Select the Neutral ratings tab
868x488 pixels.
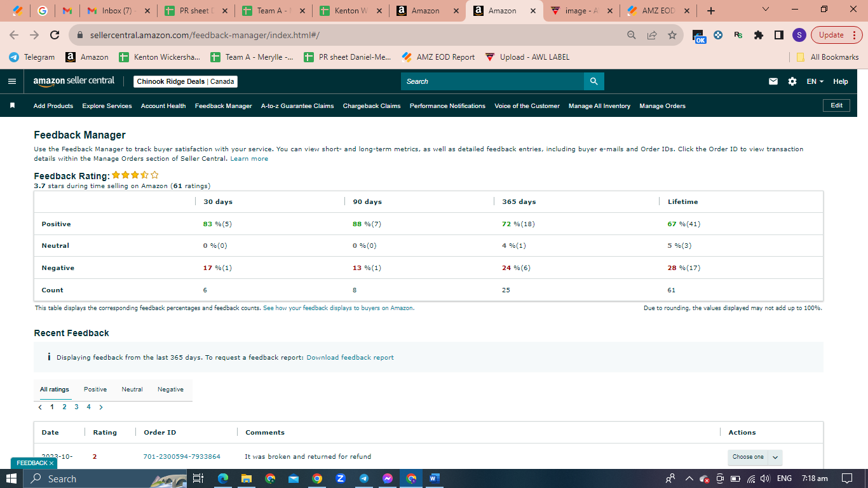tap(132, 390)
